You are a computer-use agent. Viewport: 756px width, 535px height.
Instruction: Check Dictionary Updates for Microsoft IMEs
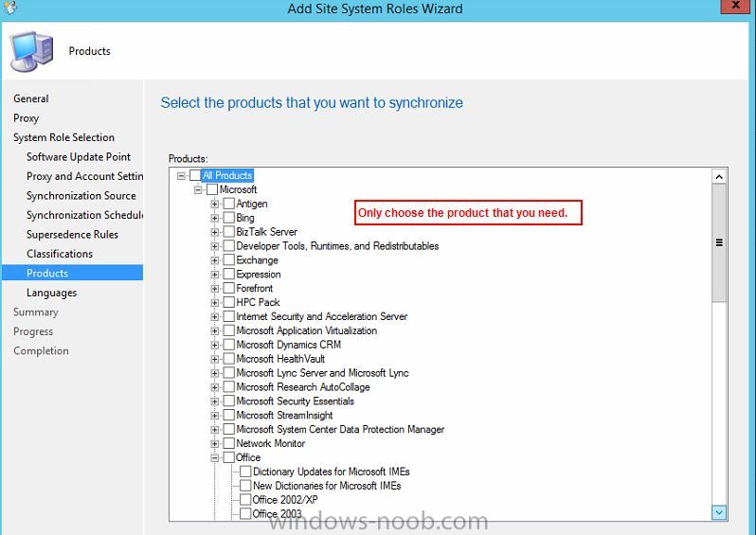(x=245, y=472)
